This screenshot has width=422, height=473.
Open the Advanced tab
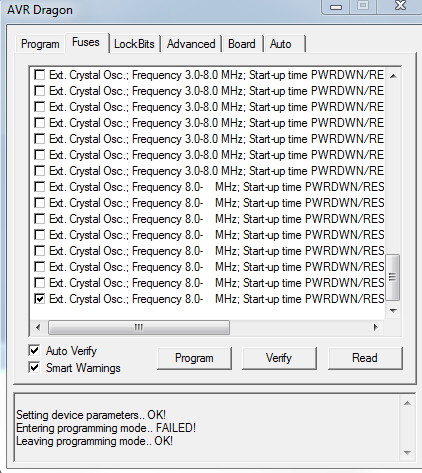[x=191, y=44]
